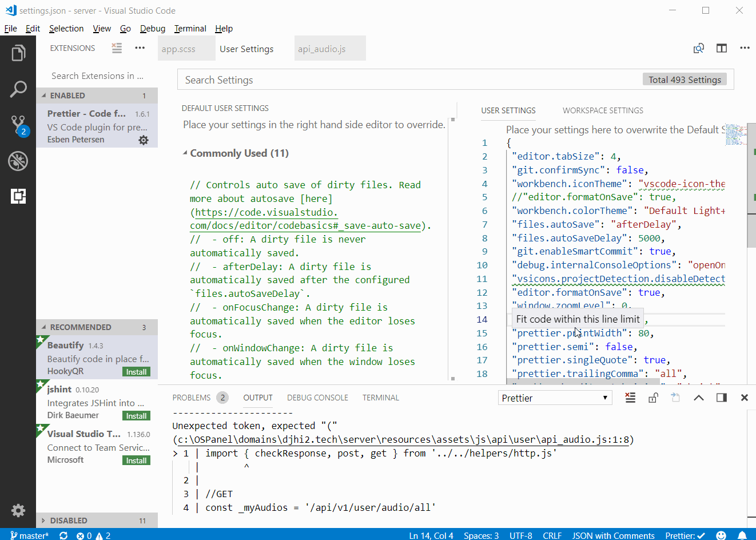The image size is (756, 540).
Task: Open the Terminal panel tab
Action: click(381, 398)
